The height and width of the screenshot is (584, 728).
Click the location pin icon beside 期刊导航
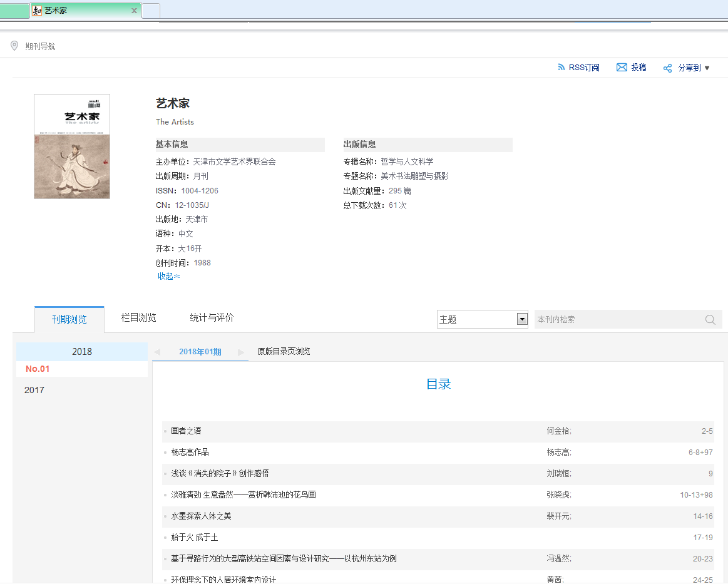pos(14,46)
